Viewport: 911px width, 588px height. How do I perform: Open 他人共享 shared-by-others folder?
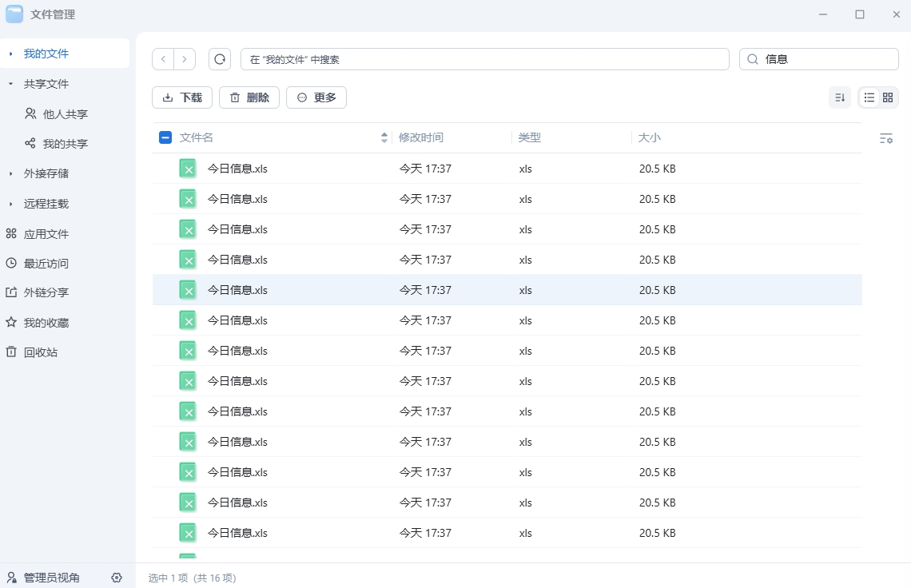coord(57,114)
